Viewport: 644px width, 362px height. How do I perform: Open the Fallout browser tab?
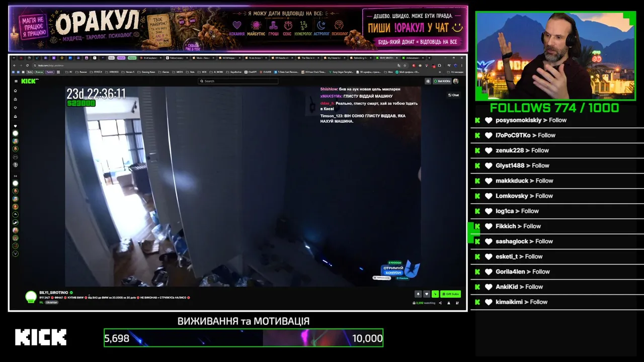(177, 58)
